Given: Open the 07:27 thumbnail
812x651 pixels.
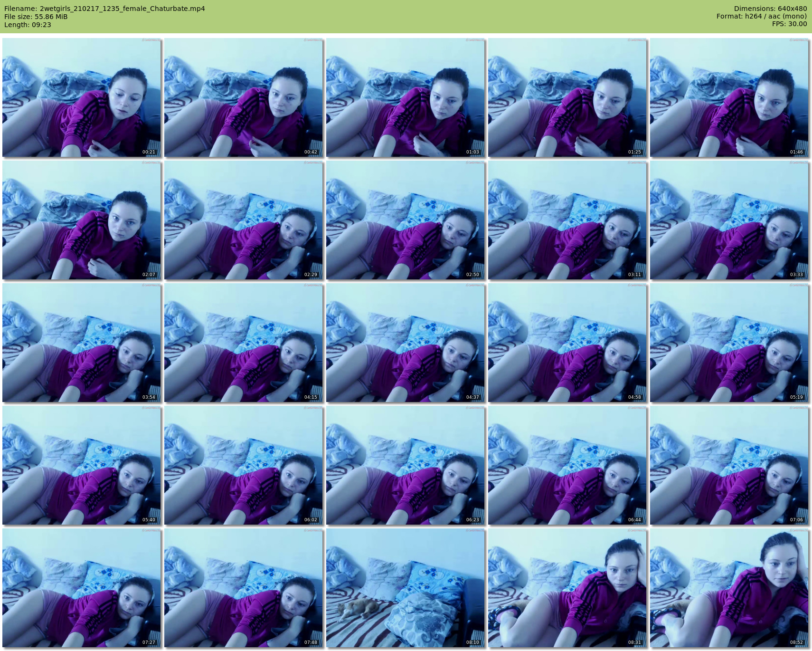Looking at the screenshot, I should pos(82,588).
